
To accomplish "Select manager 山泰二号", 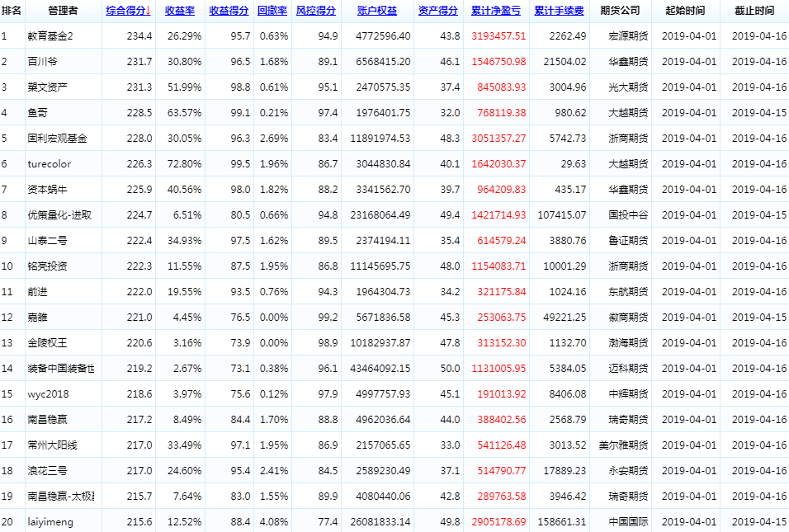I will [47, 241].
